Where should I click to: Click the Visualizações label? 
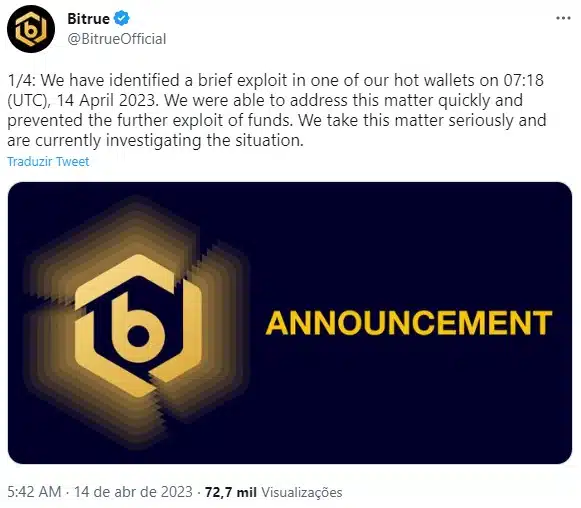coord(302,492)
